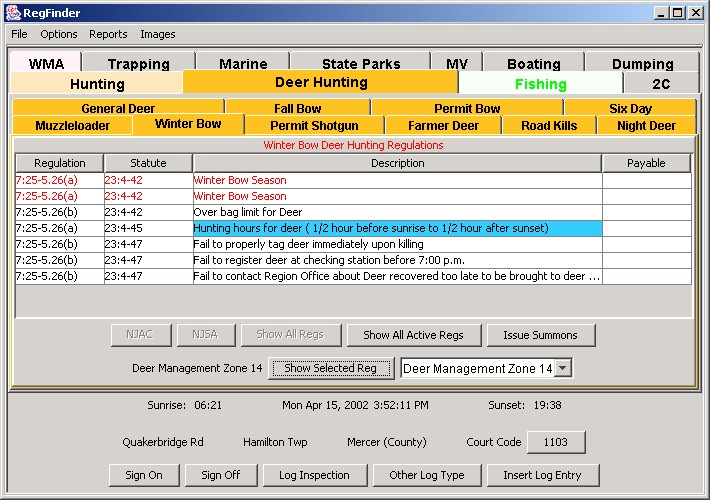Viewport: 710px width, 500px height.
Task: Click the Sign Off button
Action: point(221,475)
